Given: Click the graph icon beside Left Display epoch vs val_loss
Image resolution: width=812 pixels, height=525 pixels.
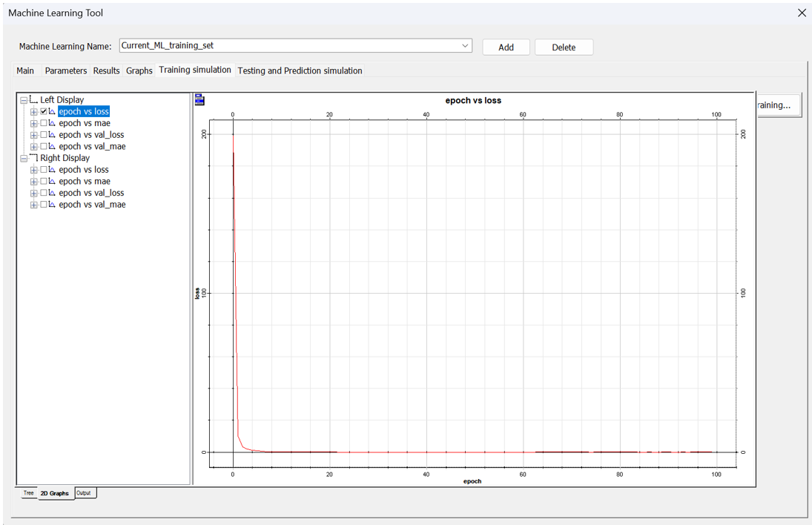Looking at the screenshot, I should (x=52, y=135).
